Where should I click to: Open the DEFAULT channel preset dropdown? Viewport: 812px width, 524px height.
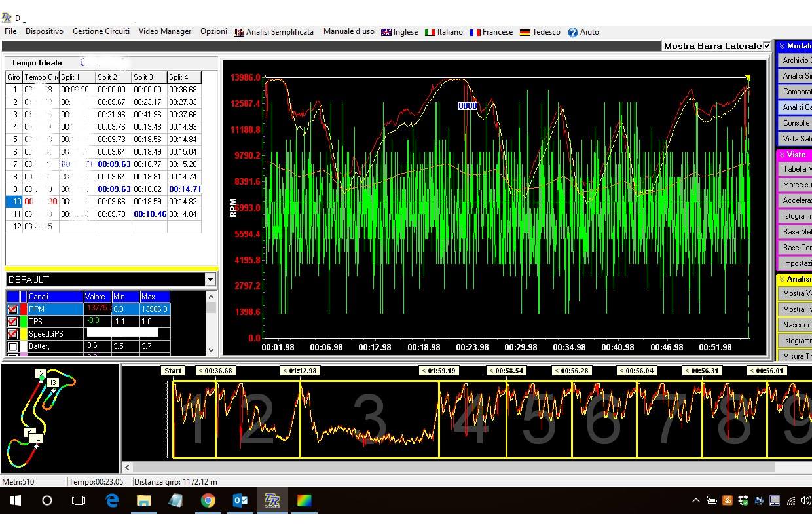point(210,280)
